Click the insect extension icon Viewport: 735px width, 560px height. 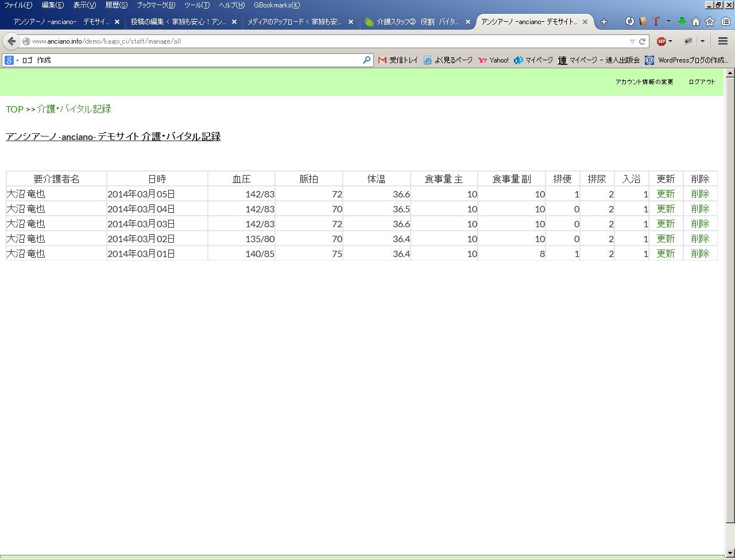pyautogui.click(x=688, y=41)
